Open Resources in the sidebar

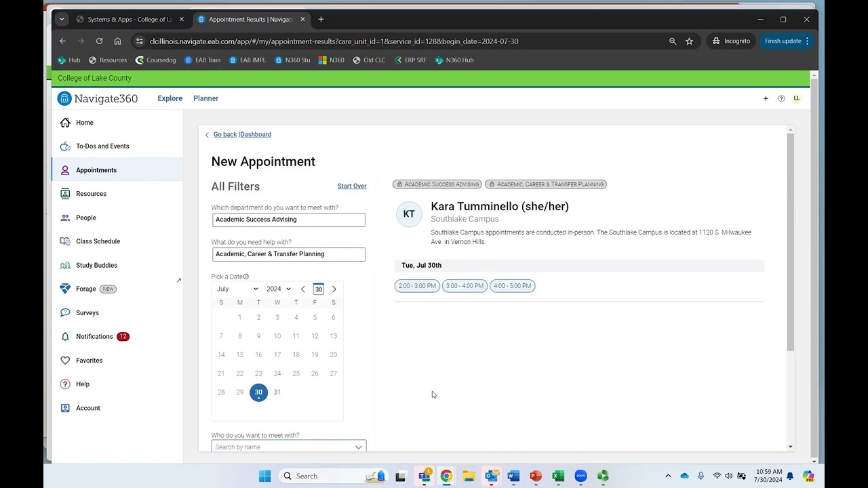[x=91, y=194]
